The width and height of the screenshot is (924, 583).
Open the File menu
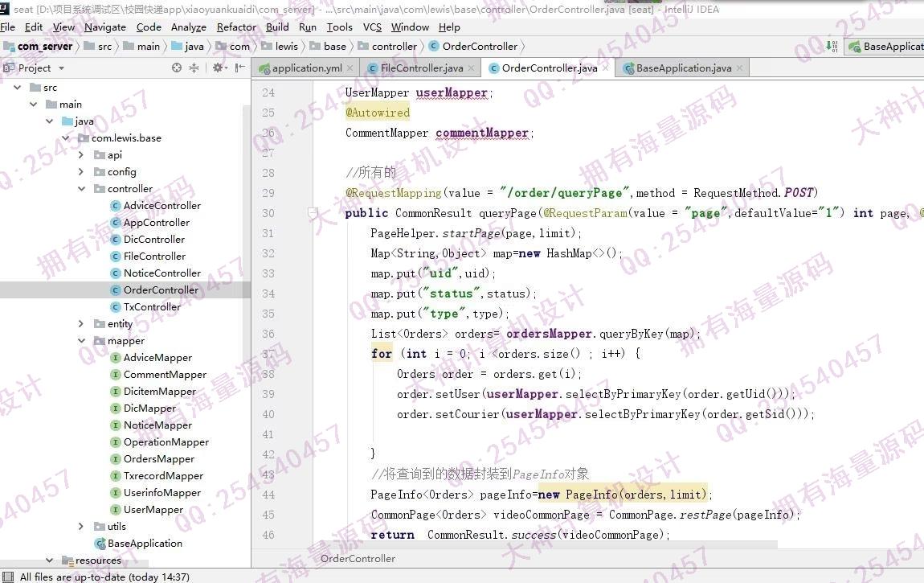[8, 27]
